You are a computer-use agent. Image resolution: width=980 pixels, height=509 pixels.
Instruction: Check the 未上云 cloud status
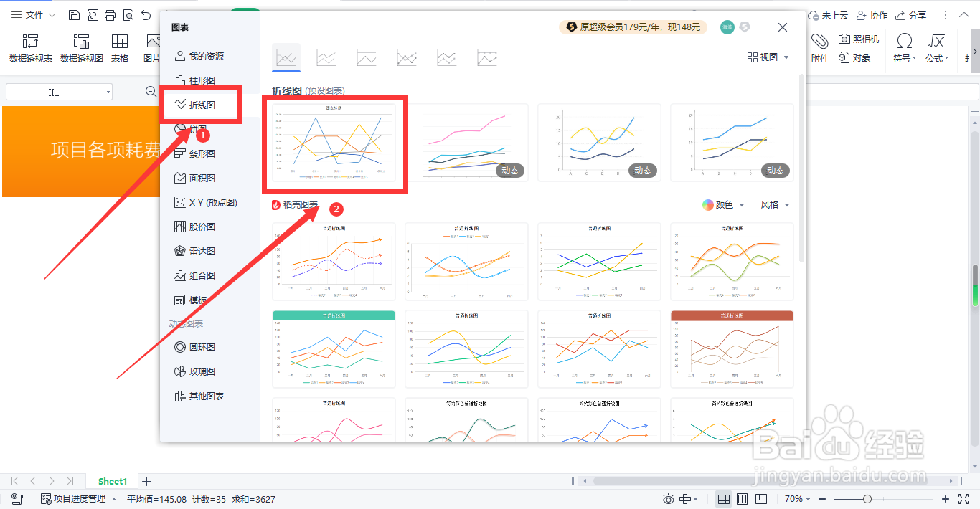click(x=828, y=15)
